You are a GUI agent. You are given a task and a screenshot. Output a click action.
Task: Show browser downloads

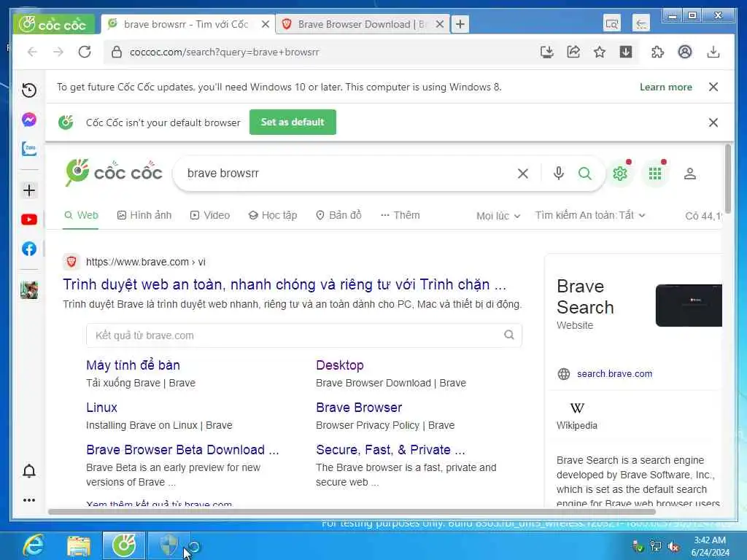coord(713,52)
